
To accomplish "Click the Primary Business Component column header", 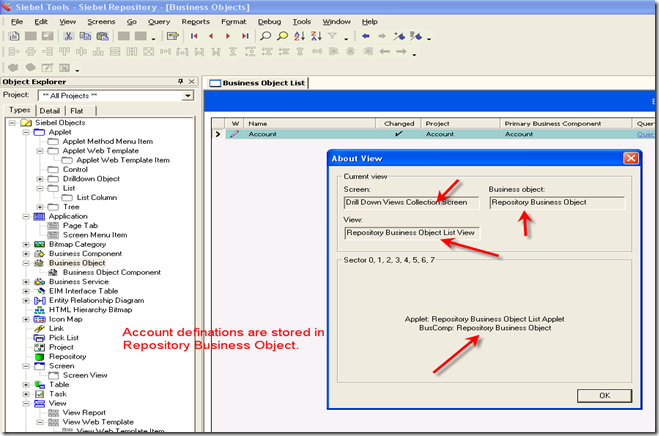I will (566, 124).
